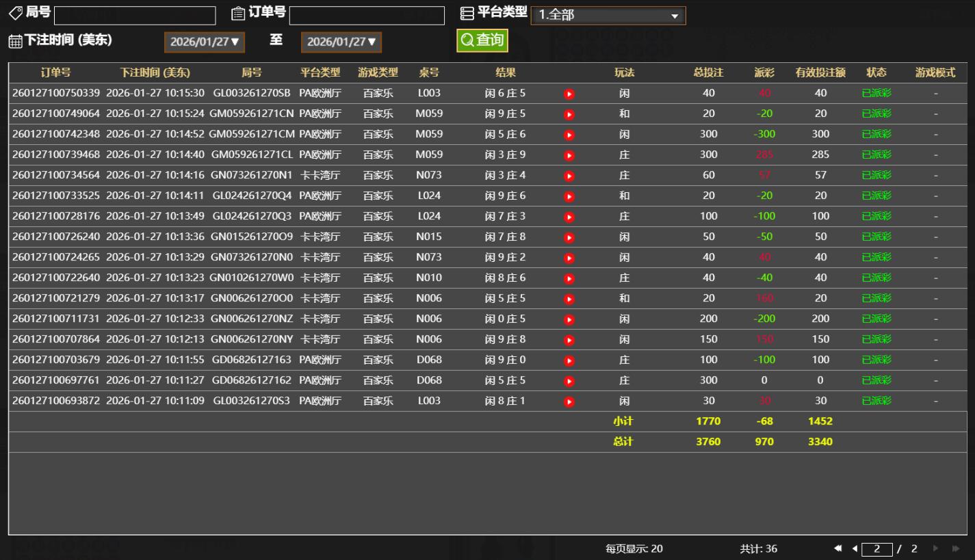
Task: Click the current page number box
Action: pyautogui.click(x=876, y=549)
